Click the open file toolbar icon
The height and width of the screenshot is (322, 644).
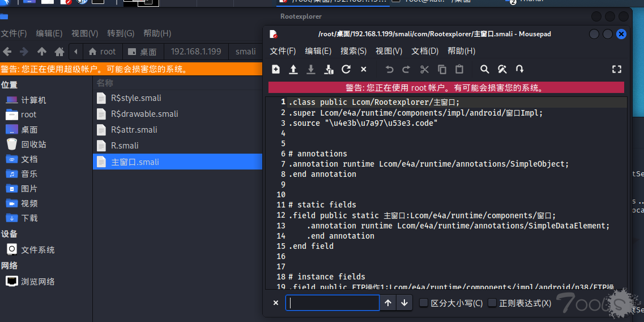(293, 69)
